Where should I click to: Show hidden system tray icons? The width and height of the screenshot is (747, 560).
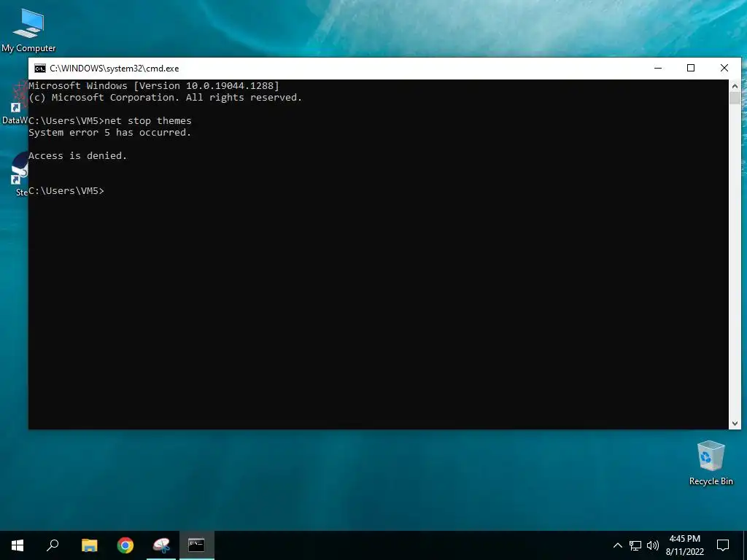pos(617,545)
